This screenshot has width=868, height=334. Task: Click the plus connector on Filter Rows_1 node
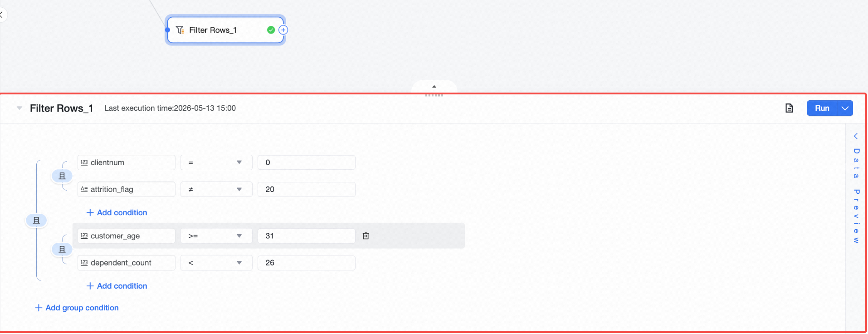[x=283, y=30]
